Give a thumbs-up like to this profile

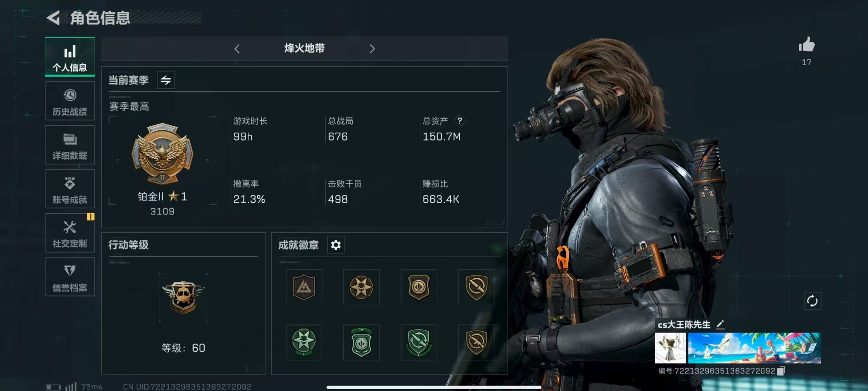pos(806,45)
